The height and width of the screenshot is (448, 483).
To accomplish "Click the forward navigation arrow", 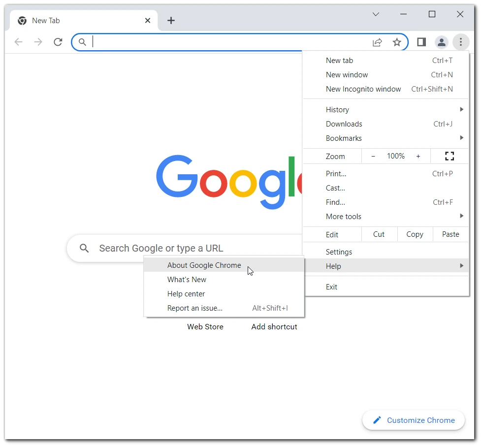I will pyautogui.click(x=38, y=42).
